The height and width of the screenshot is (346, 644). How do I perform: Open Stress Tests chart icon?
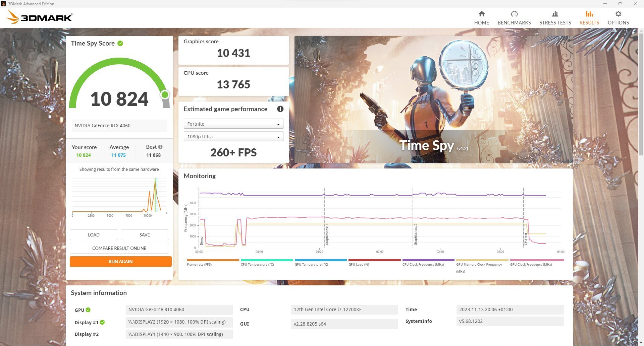555,14
